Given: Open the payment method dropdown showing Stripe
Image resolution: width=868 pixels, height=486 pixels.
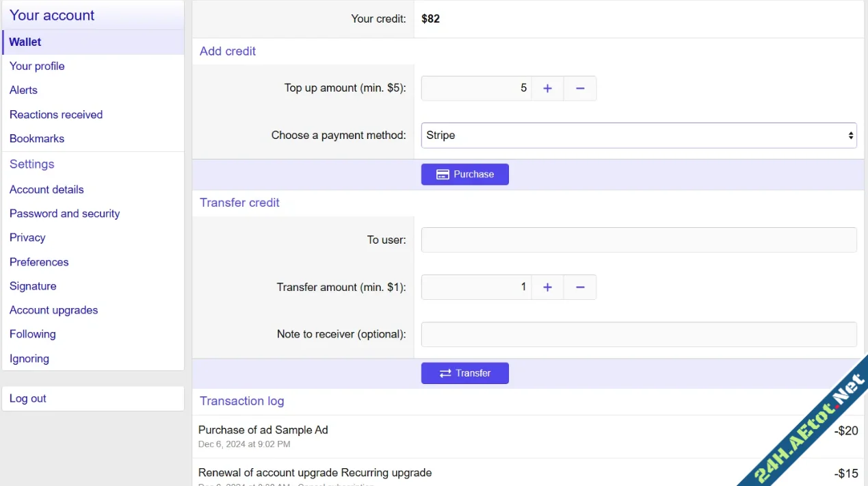Looking at the screenshot, I should pyautogui.click(x=638, y=136).
